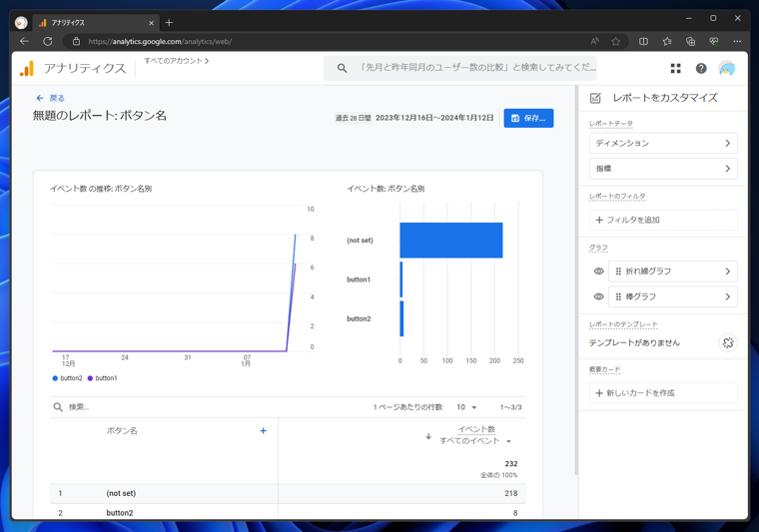Open the すべてのイベント dropdown
This screenshot has height=532, width=759.
475,441
